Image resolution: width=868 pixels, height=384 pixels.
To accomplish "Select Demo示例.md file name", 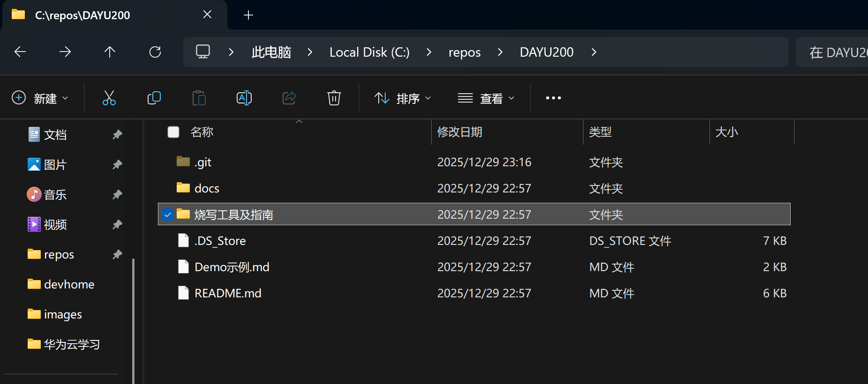I will click(x=232, y=267).
